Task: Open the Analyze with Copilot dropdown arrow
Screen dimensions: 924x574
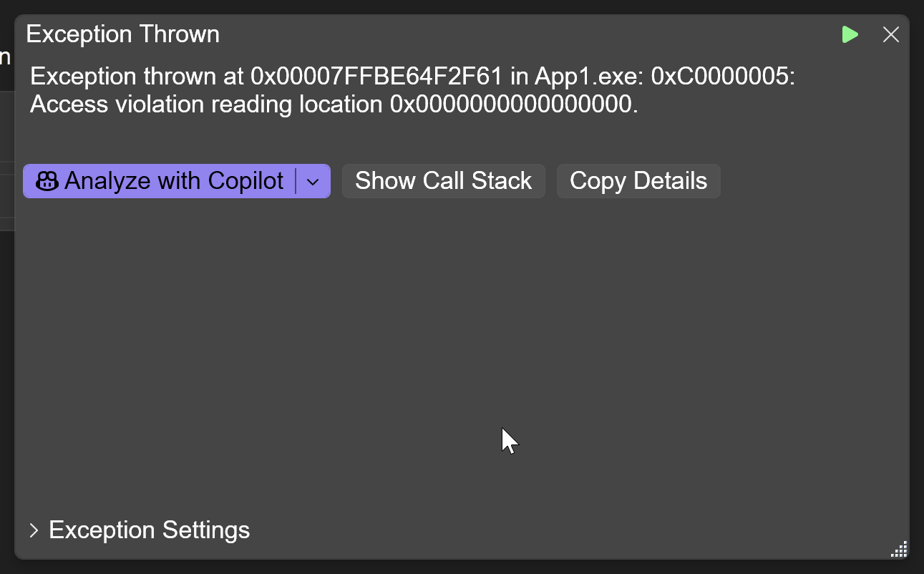Action: coord(313,182)
